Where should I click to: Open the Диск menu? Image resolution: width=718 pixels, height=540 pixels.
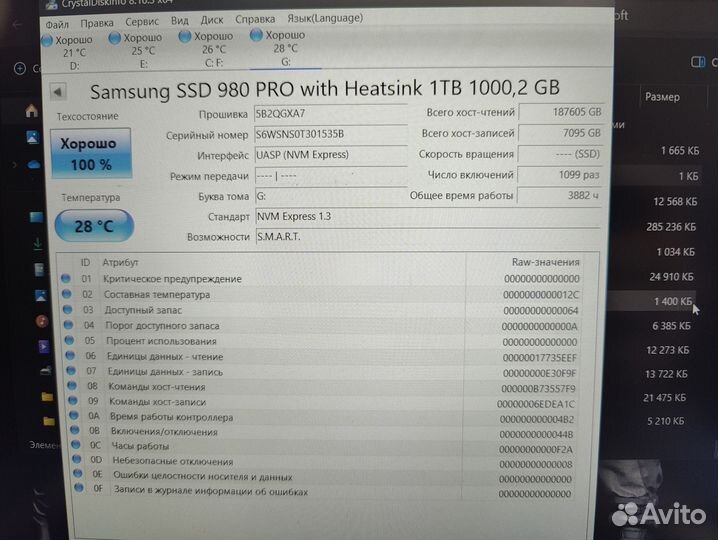pyautogui.click(x=212, y=20)
